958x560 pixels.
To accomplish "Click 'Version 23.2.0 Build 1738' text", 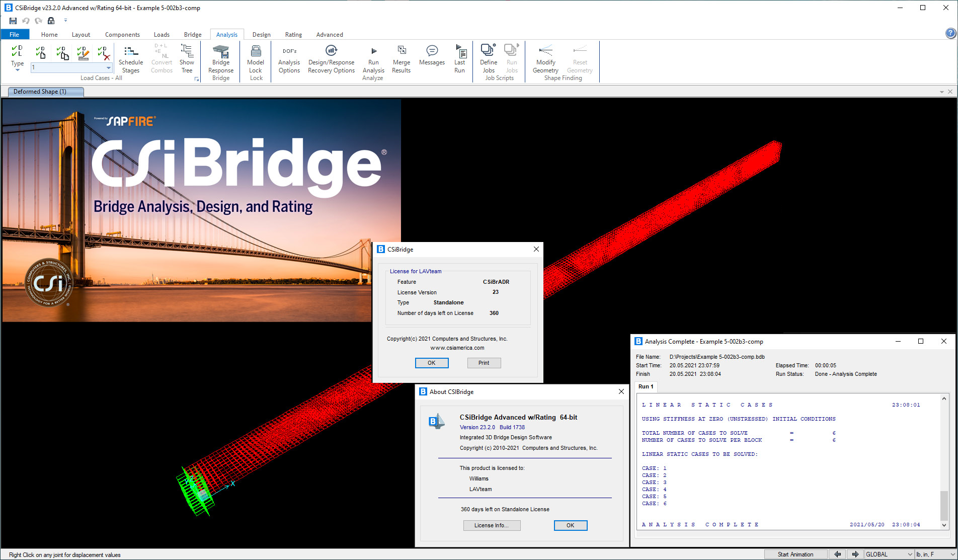I will [492, 427].
